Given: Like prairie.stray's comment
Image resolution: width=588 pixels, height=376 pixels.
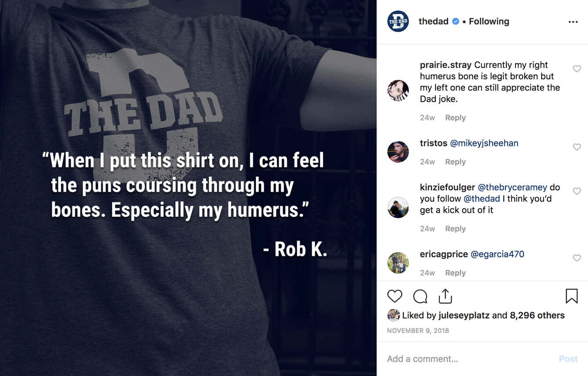Looking at the screenshot, I should click(577, 69).
